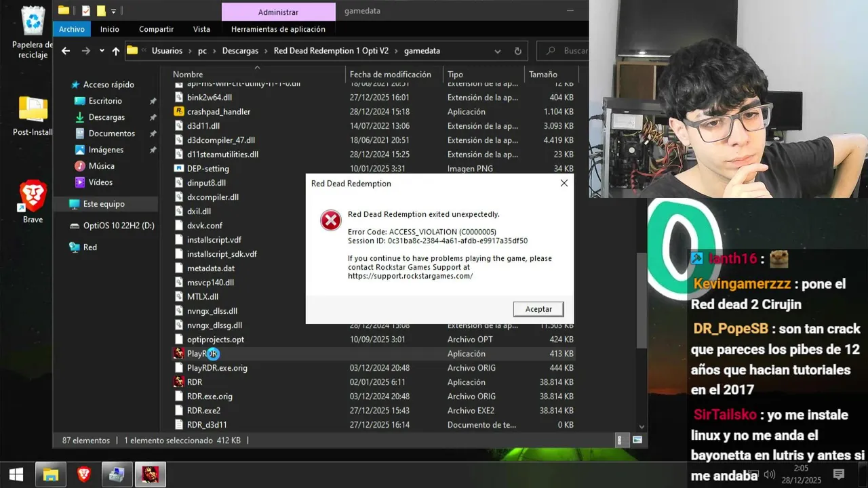Viewport: 868px width, 488px height.
Task: Open the notification center icon
Action: [839, 474]
